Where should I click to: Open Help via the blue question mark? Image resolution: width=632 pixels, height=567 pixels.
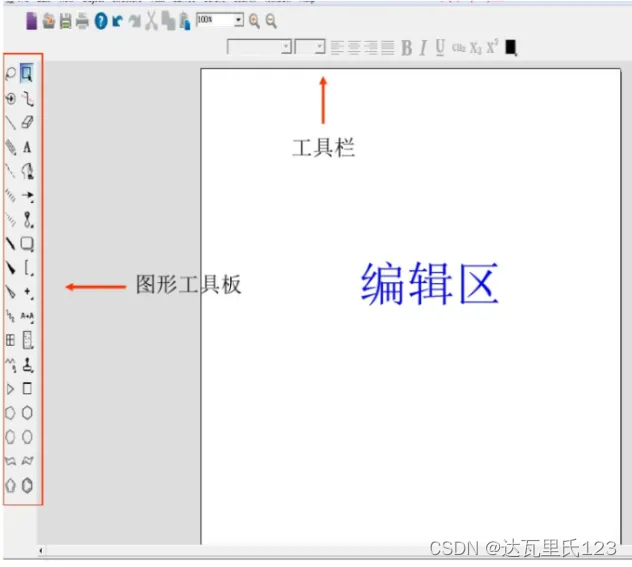tap(101, 21)
